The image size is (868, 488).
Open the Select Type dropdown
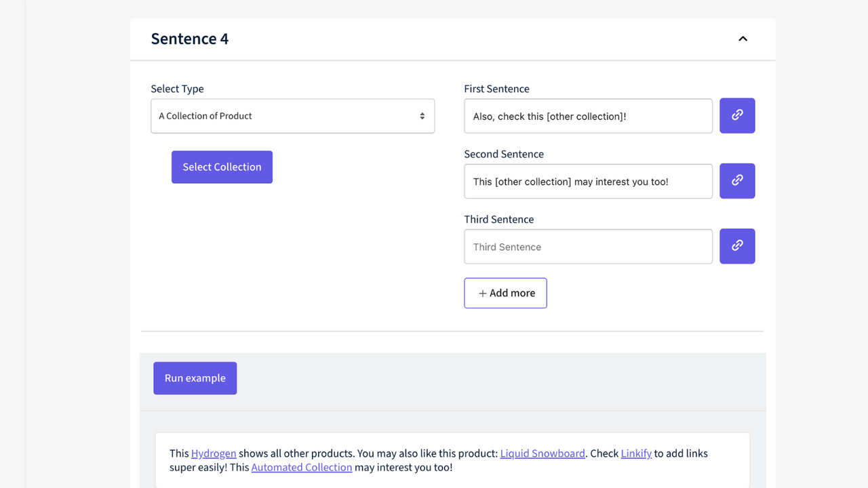click(x=292, y=116)
